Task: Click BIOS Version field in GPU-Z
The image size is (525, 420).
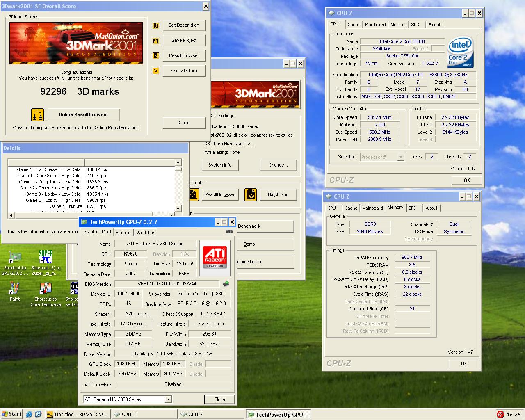Action: click(x=167, y=284)
